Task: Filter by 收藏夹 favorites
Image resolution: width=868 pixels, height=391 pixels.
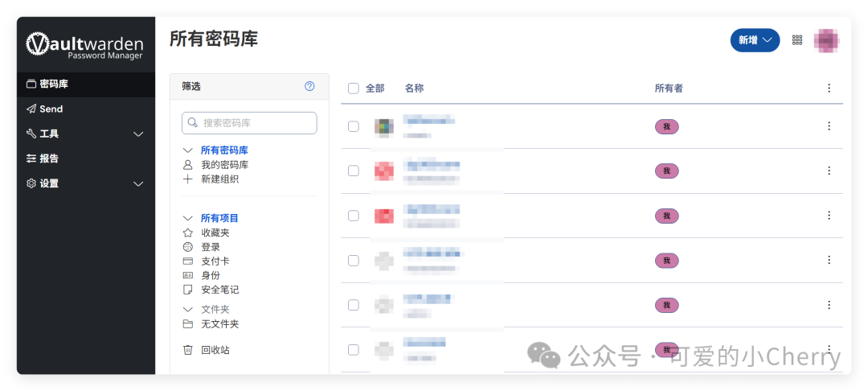Action: pyautogui.click(x=215, y=233)
